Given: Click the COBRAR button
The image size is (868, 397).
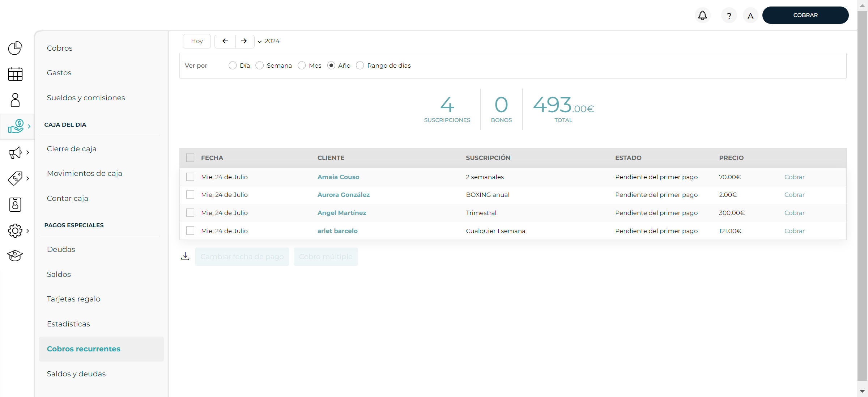Looking at the screenshot, I should tap(805, 15).
